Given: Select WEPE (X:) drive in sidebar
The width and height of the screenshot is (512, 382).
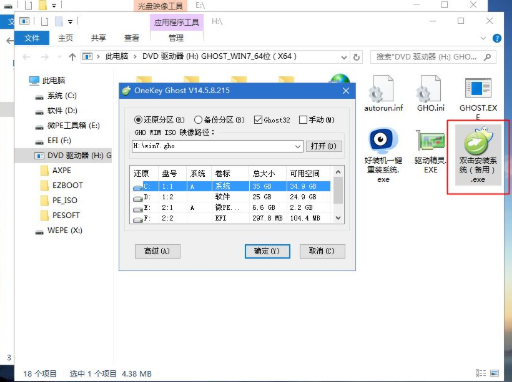Looking at the screenshot, I should [59, 230].
